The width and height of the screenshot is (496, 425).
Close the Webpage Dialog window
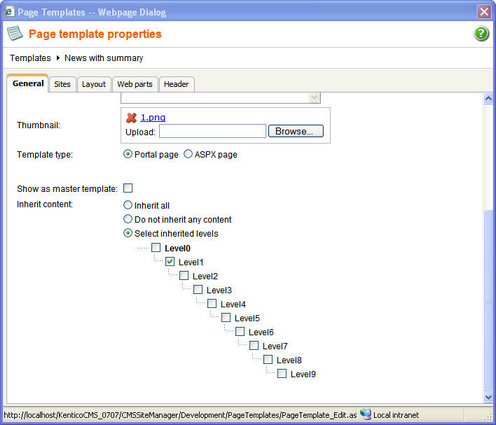(x=484, y=12)
